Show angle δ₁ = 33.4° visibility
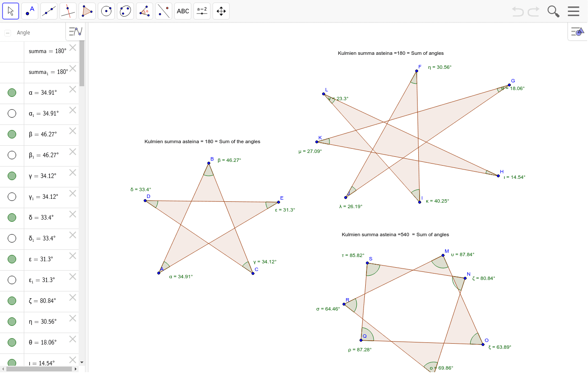The image size is (588, 373). (12, 238)
